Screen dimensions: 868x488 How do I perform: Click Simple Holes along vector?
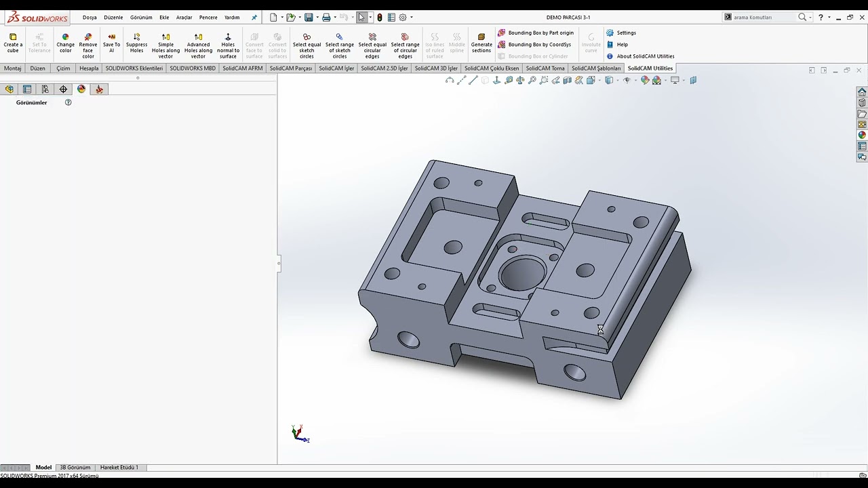click(165, 45)
